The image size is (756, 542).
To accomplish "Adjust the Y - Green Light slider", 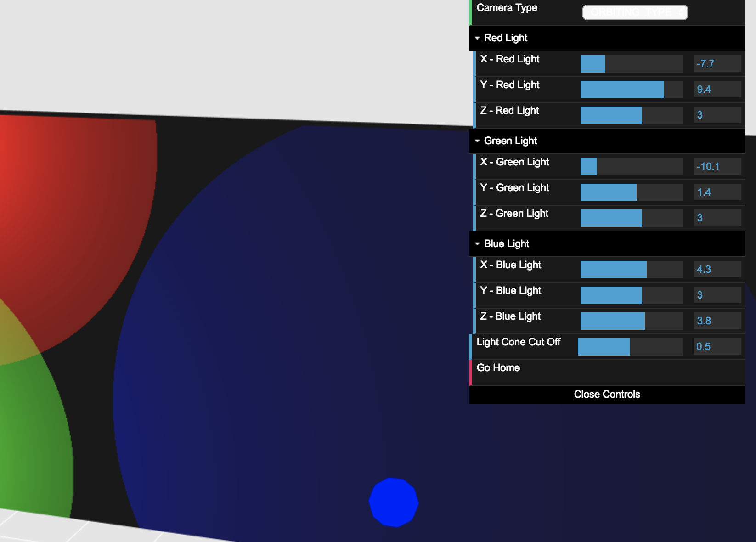I will coord(632,192).
